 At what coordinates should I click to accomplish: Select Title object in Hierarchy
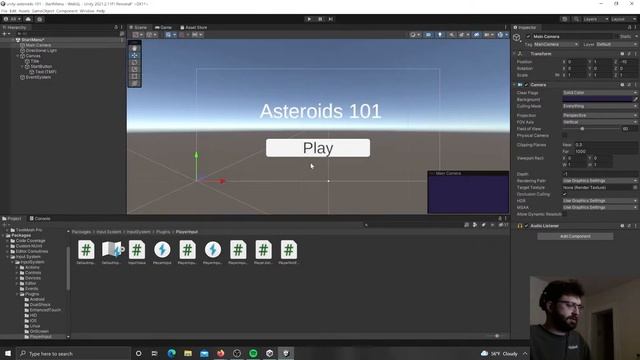(x=35, y=61)
